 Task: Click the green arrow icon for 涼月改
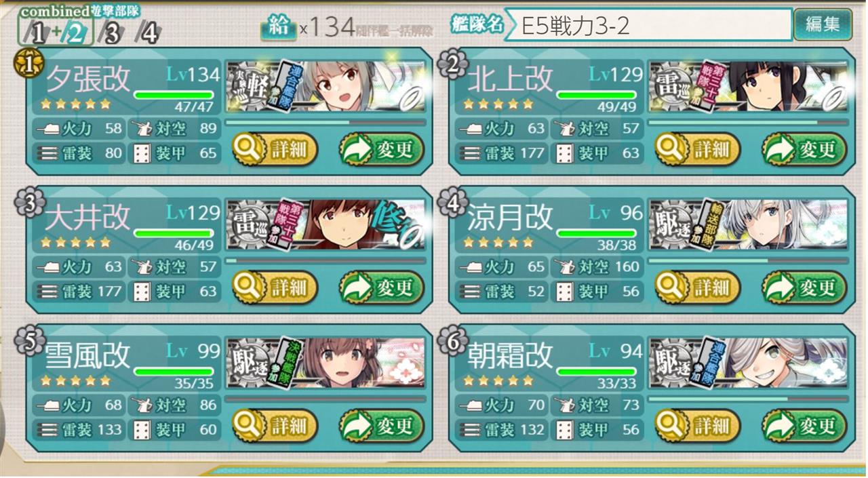780,287
